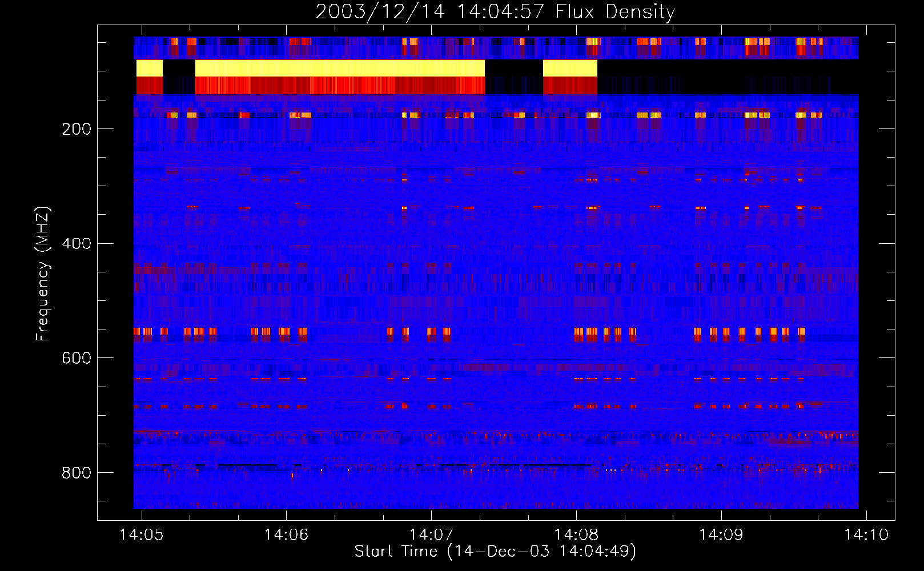The height and width of the screenshot is (571, 924).
Task: Click the 'Start Time (14-Dec-03 14:04:49)' axis label
Action: pos(495,552)
